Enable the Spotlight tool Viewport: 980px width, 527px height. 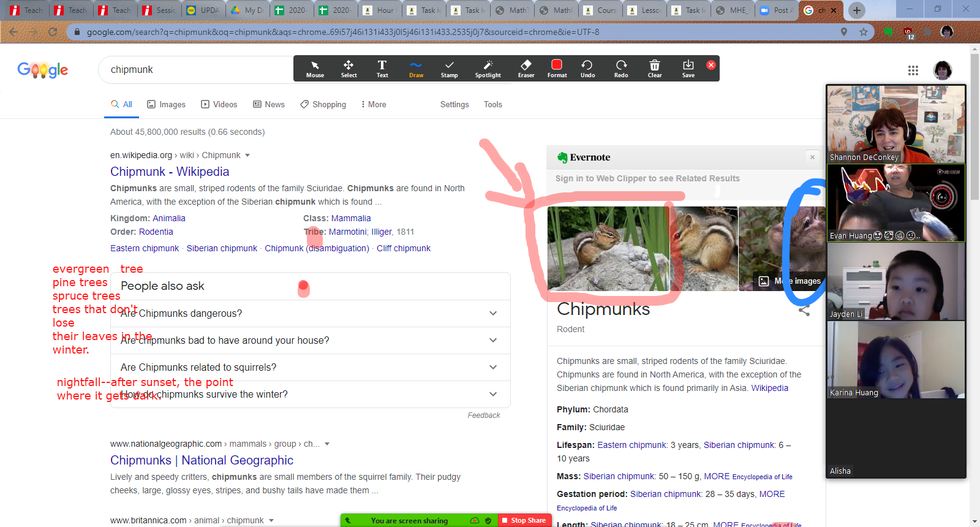point(488,69)
